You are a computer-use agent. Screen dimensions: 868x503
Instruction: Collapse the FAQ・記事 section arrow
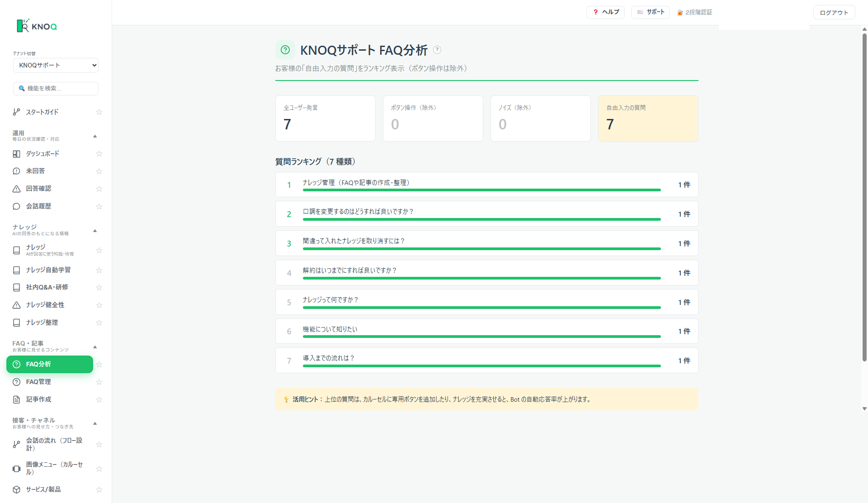coord(95,347)
